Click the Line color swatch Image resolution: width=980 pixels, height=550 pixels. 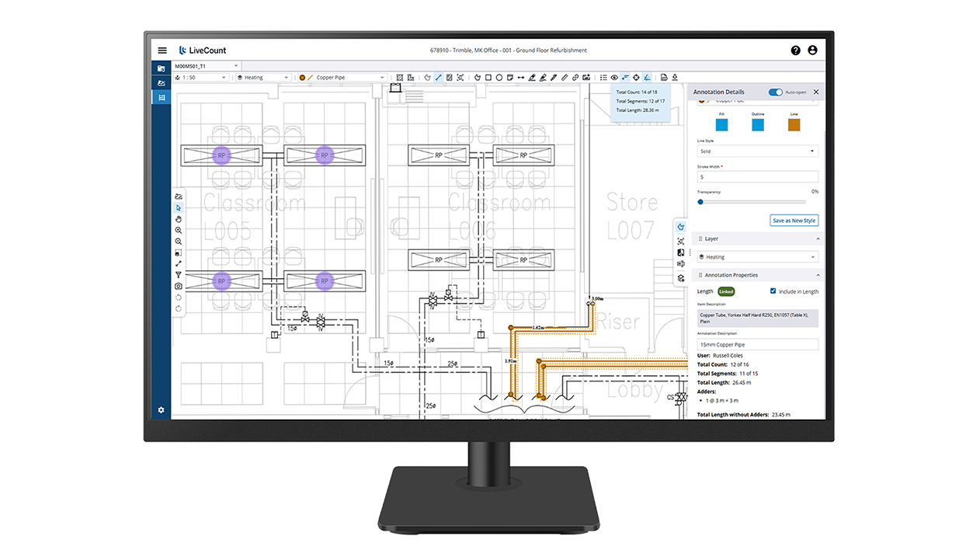(x=794, y=125)
